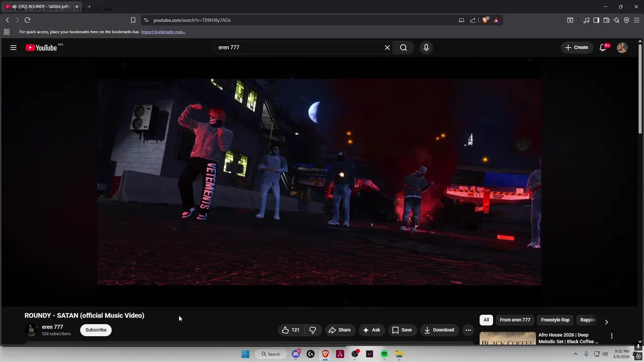Open browser main menu

[x=636, y=20]
